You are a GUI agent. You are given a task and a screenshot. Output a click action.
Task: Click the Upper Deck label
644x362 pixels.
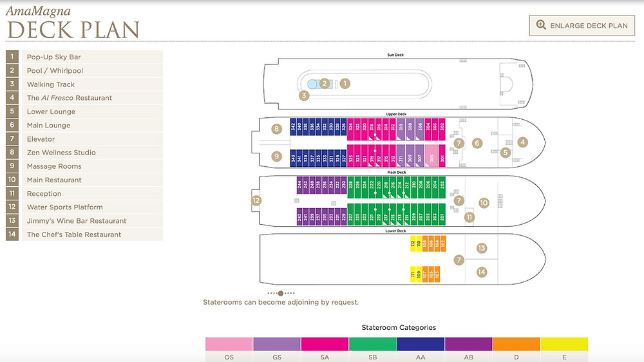click(x=396, y=114)
